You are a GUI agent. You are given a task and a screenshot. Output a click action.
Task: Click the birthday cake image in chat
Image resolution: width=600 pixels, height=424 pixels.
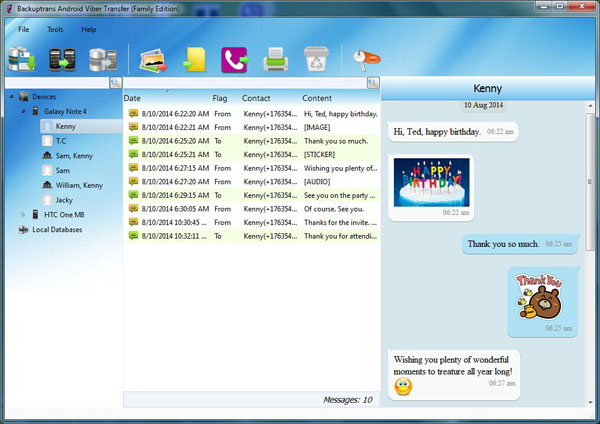431,181
